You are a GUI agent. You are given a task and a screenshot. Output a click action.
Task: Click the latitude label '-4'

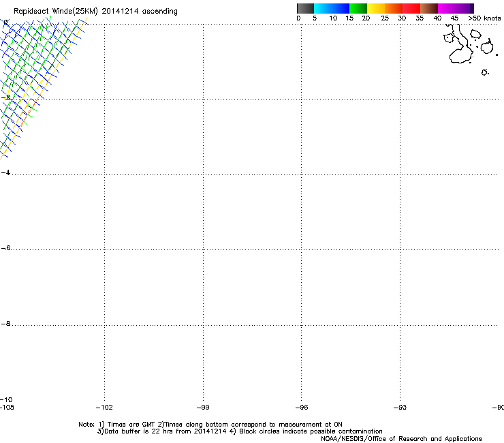5,172
